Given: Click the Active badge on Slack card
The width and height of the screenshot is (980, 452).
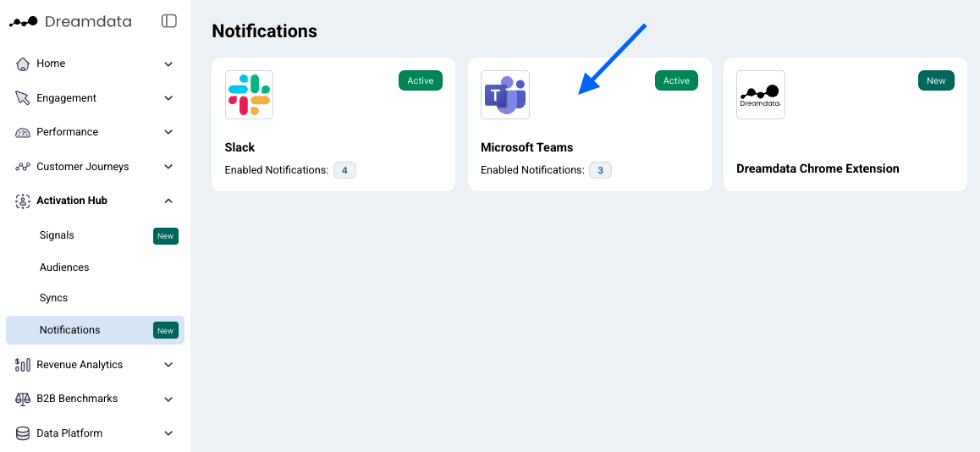Looking at the screenshot, I should (421, 80).
